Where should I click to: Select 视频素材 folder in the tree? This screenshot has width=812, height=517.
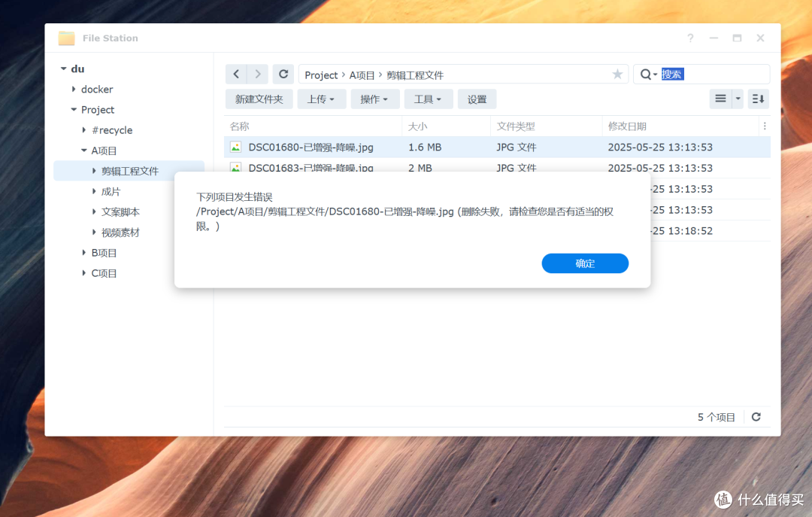[120, 233]
